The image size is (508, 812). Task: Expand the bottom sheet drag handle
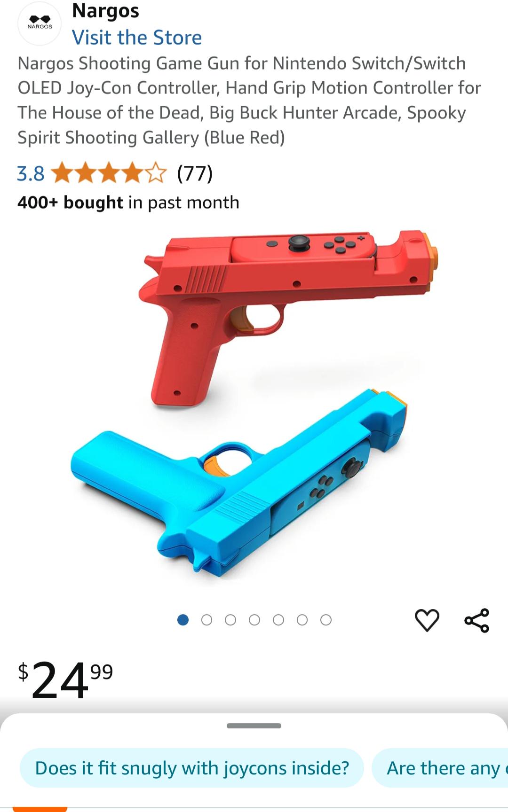[x=254, y=726]
